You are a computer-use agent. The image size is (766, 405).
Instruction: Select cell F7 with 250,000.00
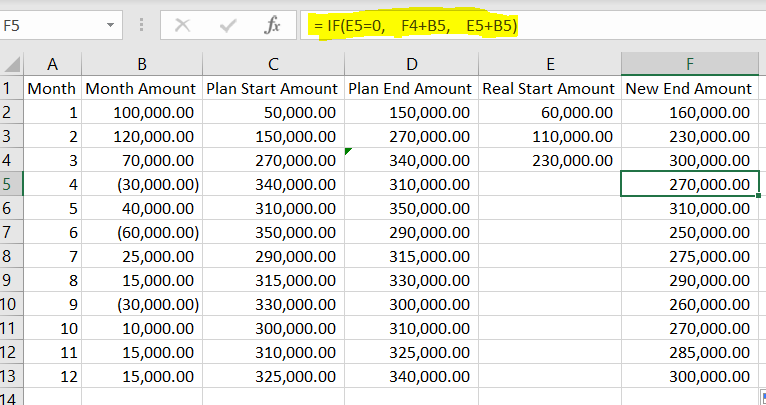[690, 232]
